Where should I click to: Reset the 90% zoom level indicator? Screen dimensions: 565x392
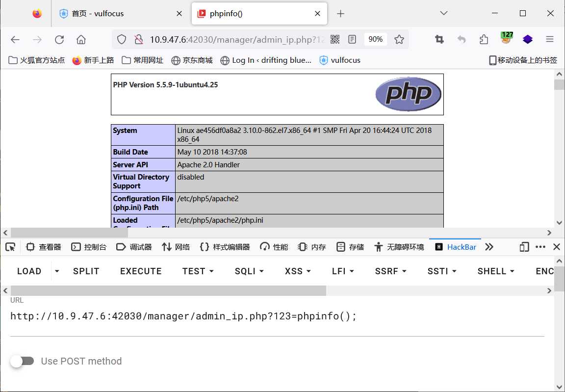coord(376,39)
